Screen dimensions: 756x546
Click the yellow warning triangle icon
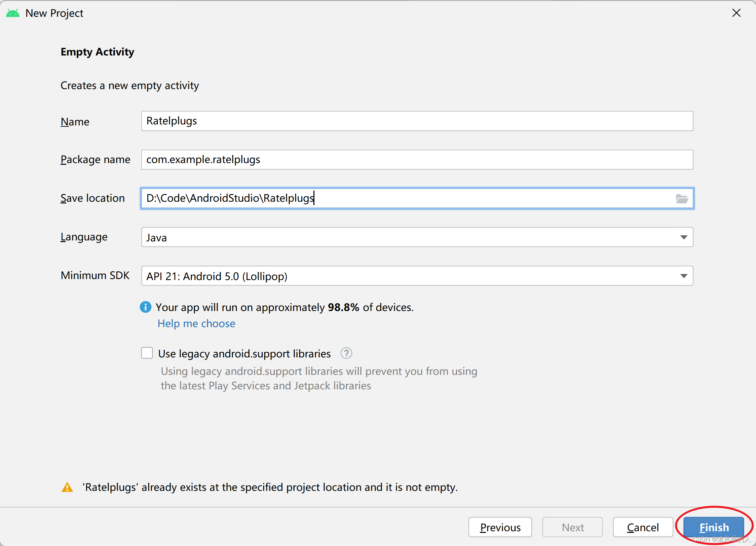pyautogui.click(x=67, y=487)
